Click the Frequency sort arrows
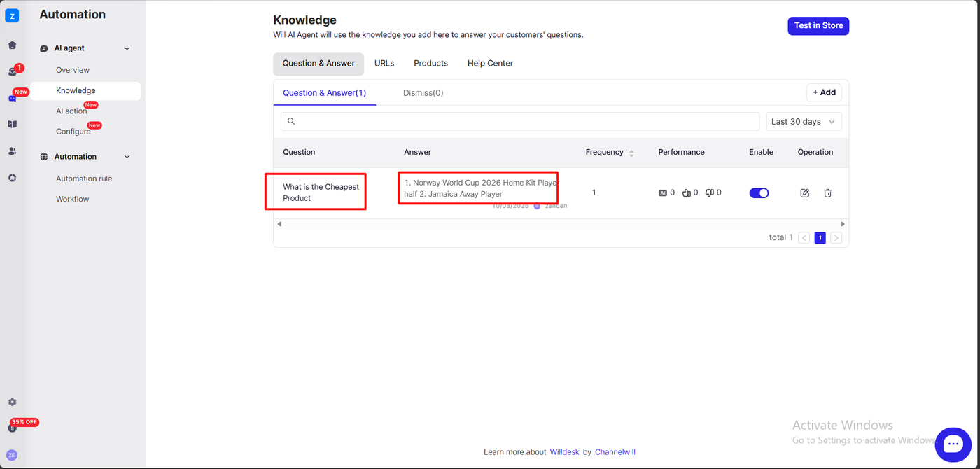This screenshot has width=980, height=469. click(x=631, y=153)
